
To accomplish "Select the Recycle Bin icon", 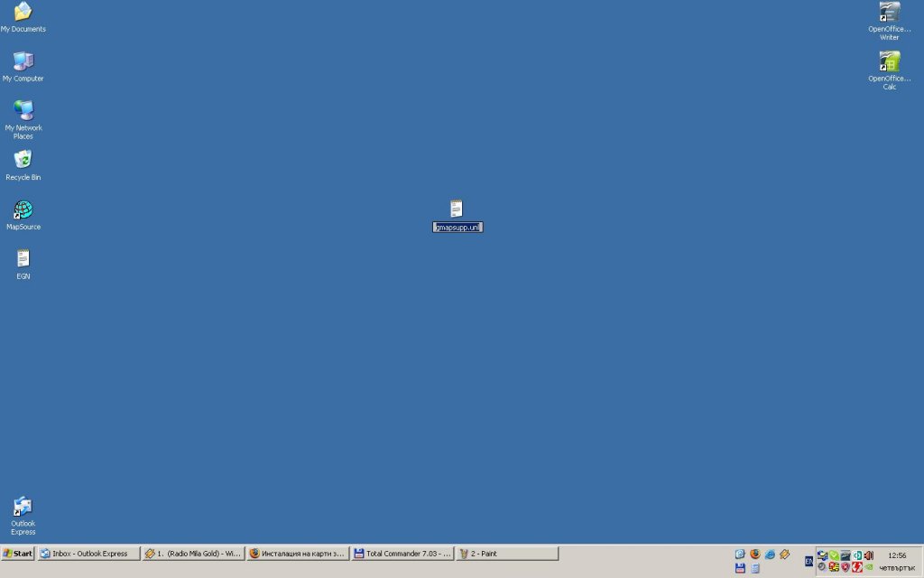I will (x=23, y=165).
